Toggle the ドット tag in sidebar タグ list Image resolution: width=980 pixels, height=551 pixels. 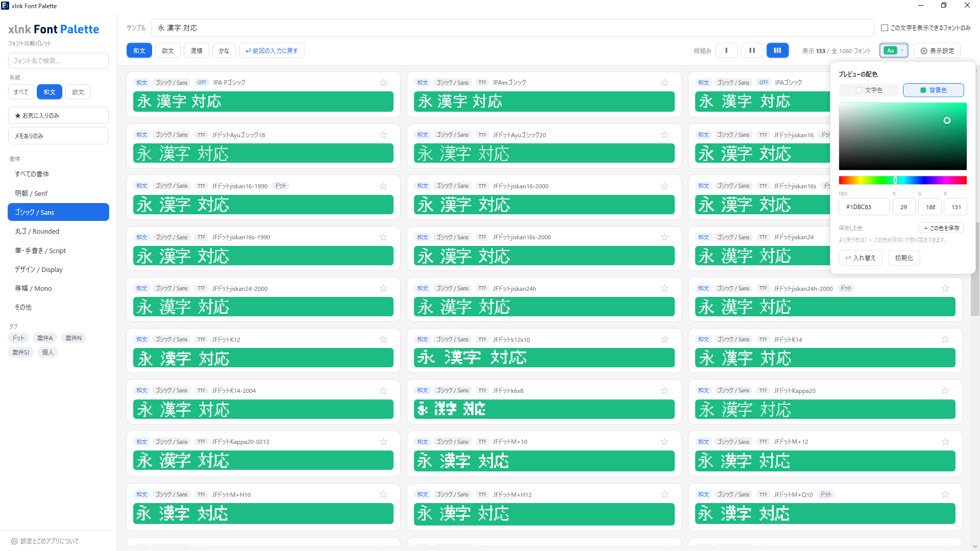tap(18, 338)
